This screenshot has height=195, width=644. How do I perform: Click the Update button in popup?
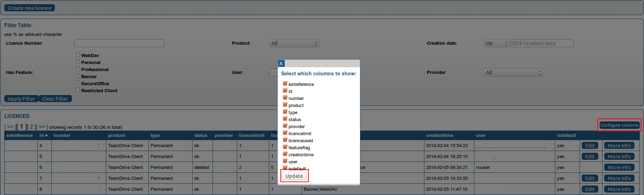pyautogui.click(x=294, y=176)
